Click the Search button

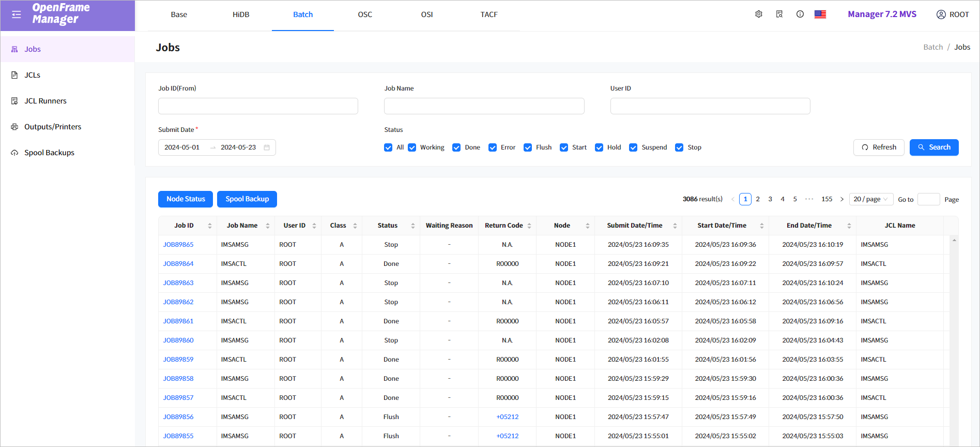click(x=934, y=147)
